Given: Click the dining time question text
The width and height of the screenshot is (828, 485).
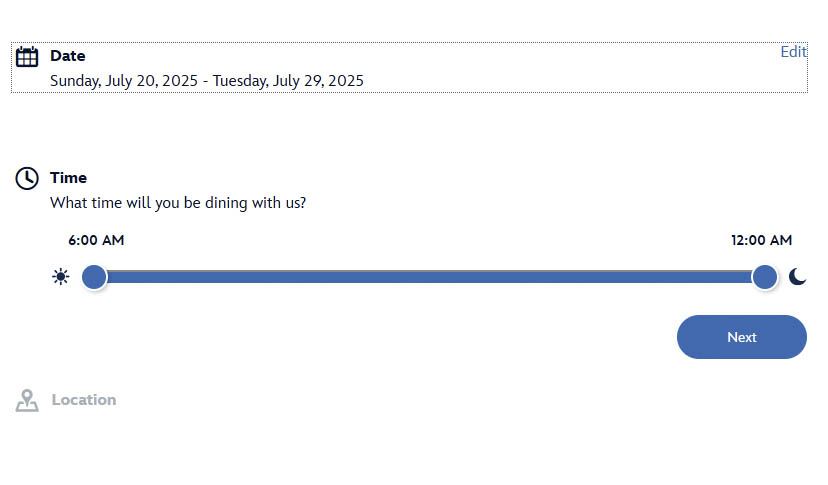Looking at the screenshot, I should click(178, 203).
